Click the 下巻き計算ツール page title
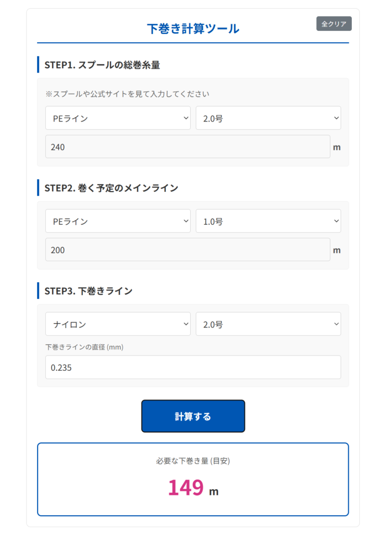392x534 pixels. pos(193,29)
